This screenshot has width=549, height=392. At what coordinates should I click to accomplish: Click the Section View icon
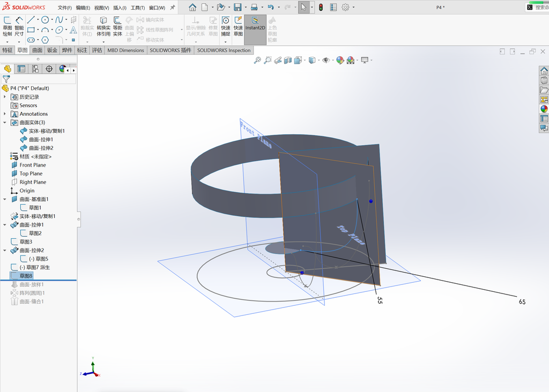pos(288,60)
